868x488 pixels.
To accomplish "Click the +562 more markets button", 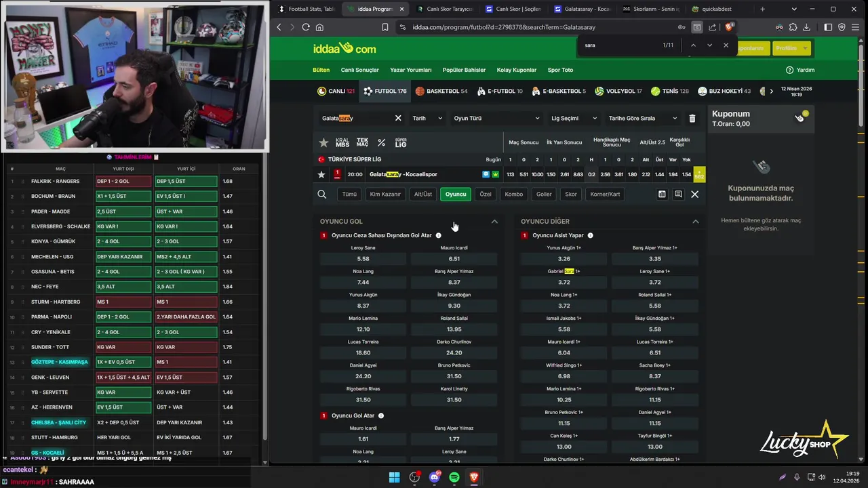I will tap(699, 174).
